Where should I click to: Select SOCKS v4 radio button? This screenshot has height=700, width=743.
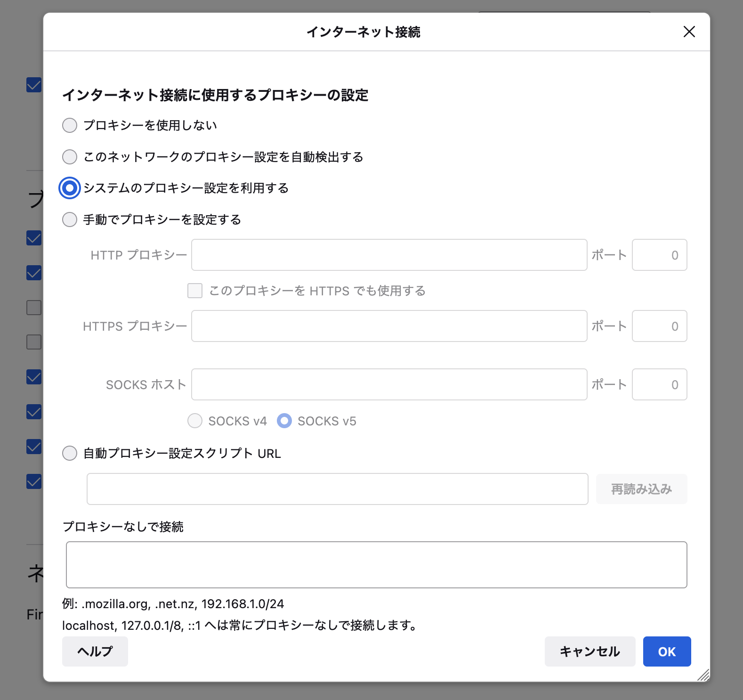(195, 421)
